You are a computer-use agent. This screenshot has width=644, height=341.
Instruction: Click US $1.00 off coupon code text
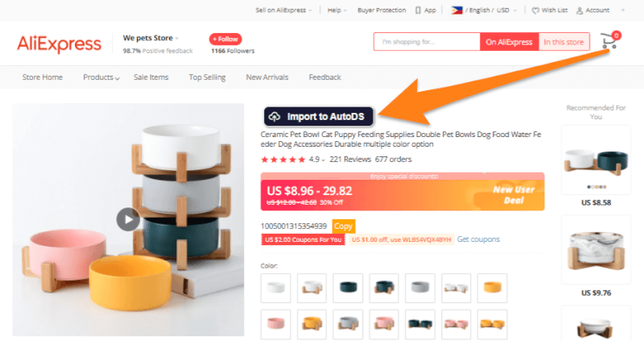(x=401, y=239)
